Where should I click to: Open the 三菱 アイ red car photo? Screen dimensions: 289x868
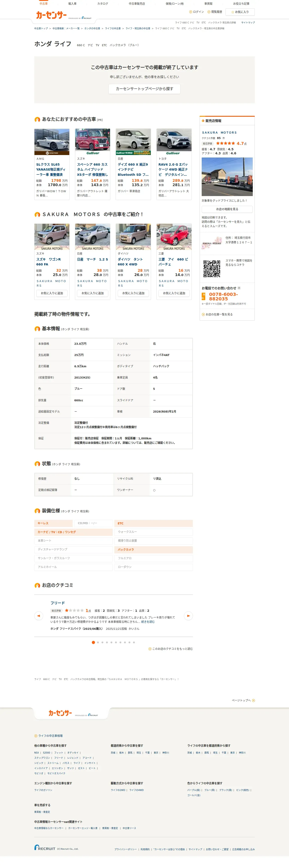pyautogui.click(x=174, y=237)
